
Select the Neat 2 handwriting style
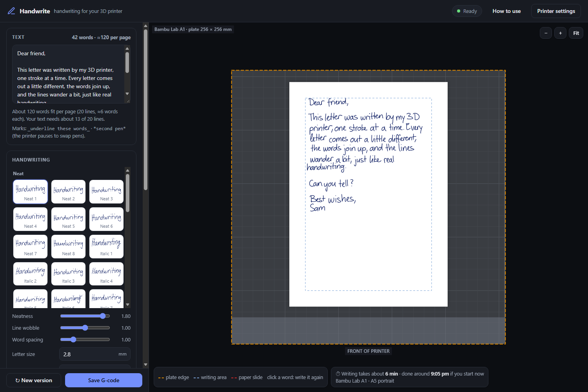tap(68, 192)
